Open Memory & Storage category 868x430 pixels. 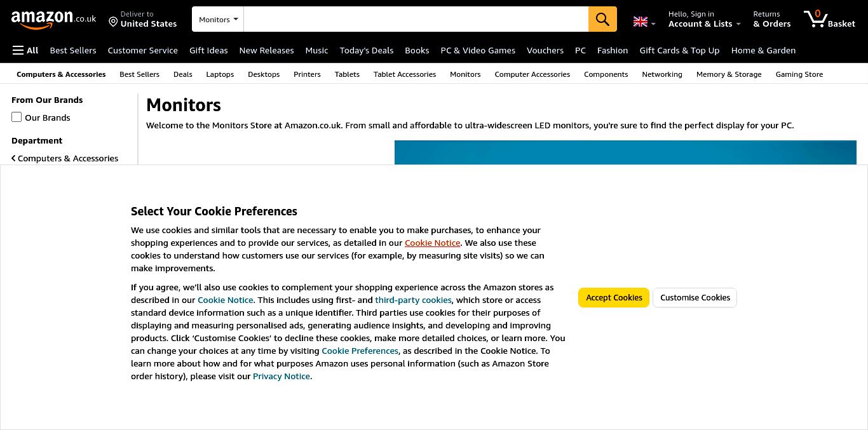coord(729,74)
